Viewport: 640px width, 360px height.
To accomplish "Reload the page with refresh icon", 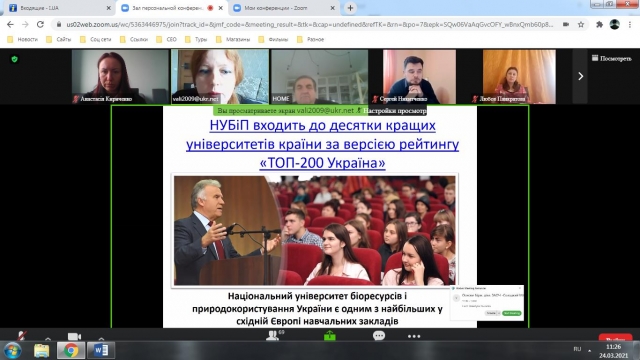I will [40, 24].
